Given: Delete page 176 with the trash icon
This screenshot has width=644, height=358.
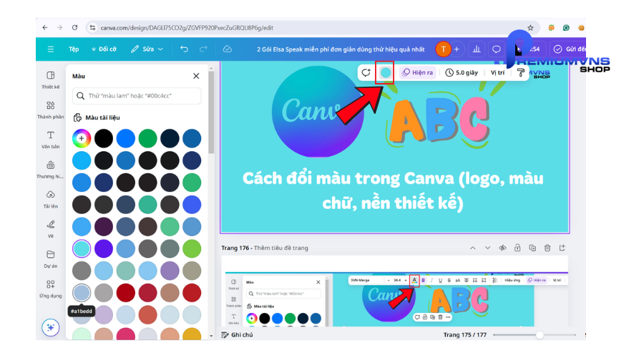Looking at the screenshot, I should pyautogui.click(x=547, y=248).
